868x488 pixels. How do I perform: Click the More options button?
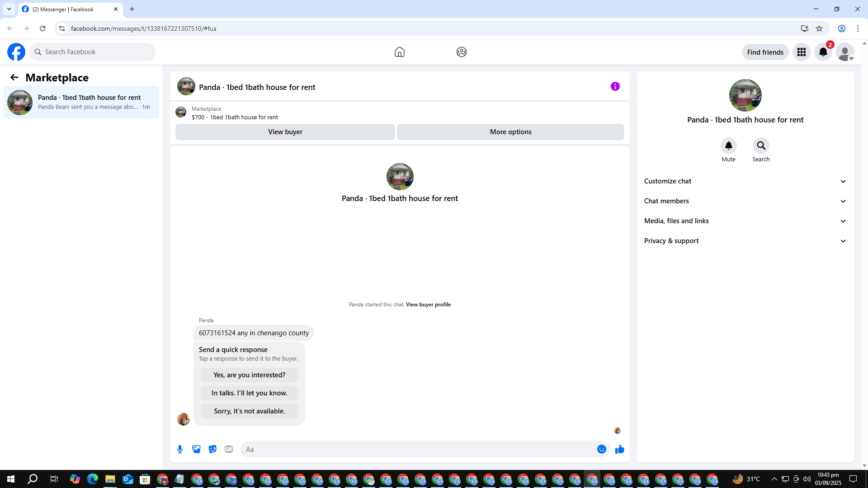pyautogui.click(x=511, y=132)
